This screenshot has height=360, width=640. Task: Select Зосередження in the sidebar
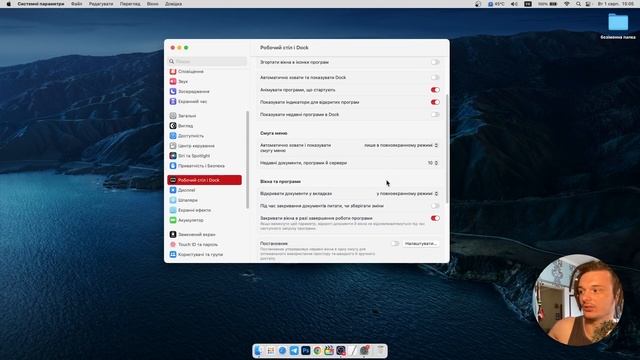coord(189,91)
